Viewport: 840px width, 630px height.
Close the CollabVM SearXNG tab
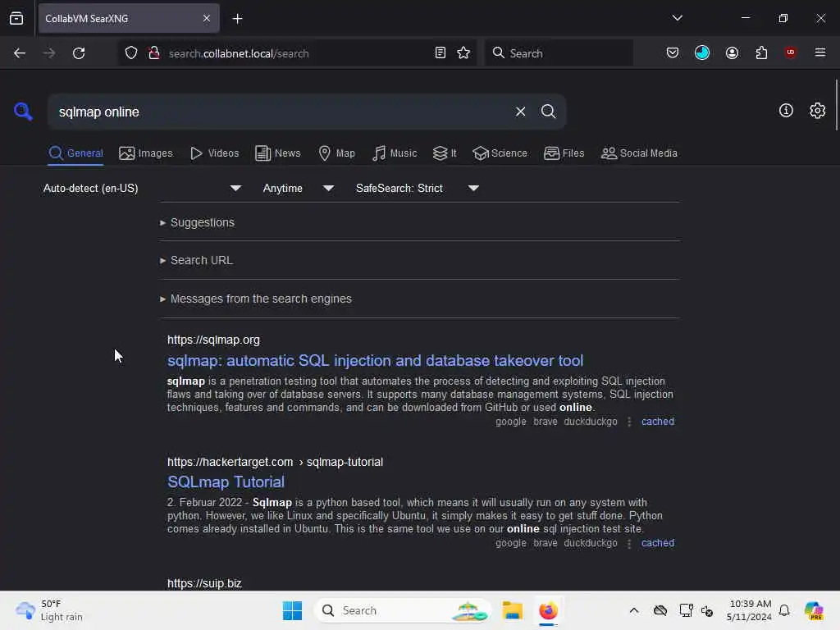coord(207,18)
